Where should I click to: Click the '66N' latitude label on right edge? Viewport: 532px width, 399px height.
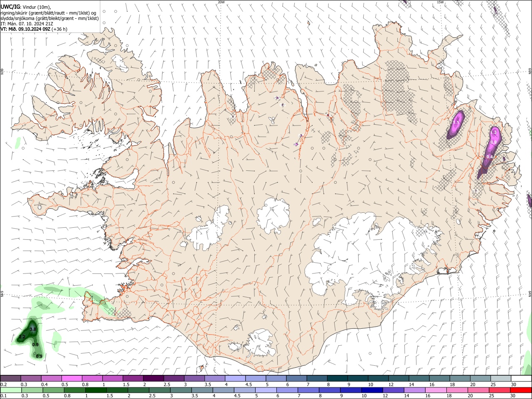click(x=530, y=71)
